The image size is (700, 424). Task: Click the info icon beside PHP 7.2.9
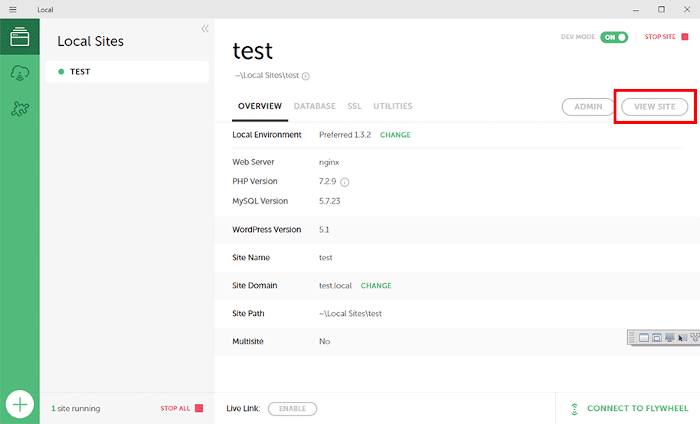click(x=345, y=182)
